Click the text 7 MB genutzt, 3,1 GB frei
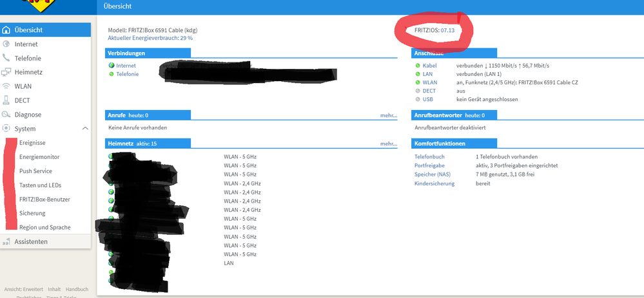644x298 pixels. [505, 174]
